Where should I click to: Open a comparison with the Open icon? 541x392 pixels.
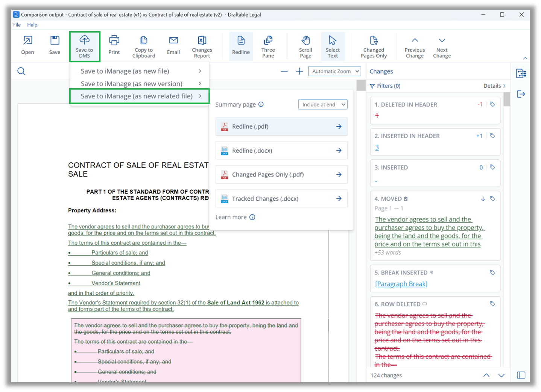click(x=27, y=45)
